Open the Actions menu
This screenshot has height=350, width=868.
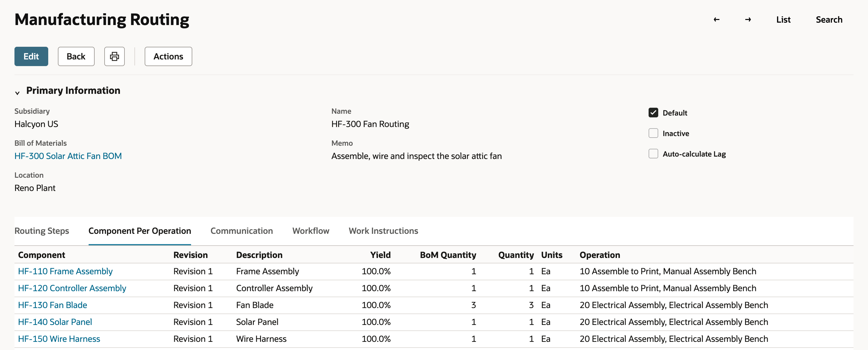(x=168, y=56)
